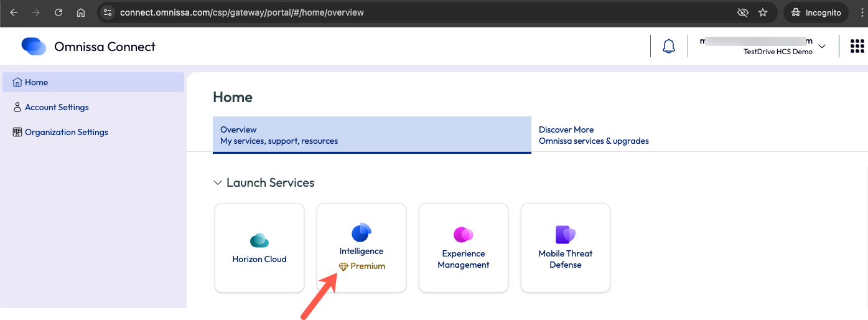
Task: Bookmark this page with star icon
Action: (763, 12)
